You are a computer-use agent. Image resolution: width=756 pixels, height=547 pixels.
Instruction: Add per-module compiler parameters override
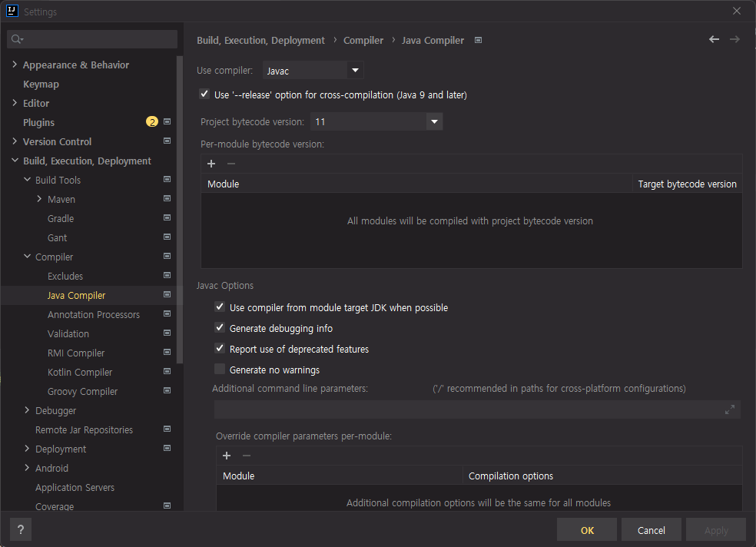(x=227, y=456)
